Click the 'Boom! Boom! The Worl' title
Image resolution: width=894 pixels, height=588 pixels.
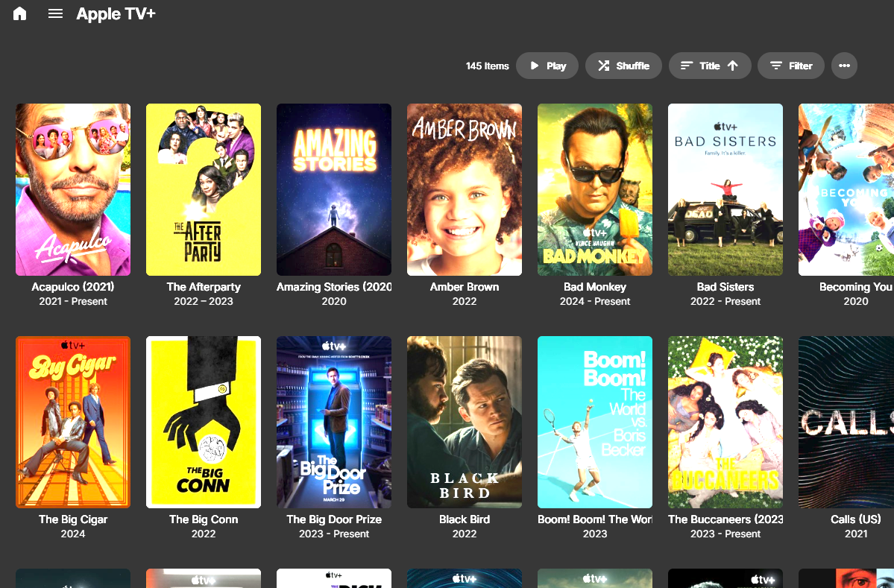tap(595, 519)
